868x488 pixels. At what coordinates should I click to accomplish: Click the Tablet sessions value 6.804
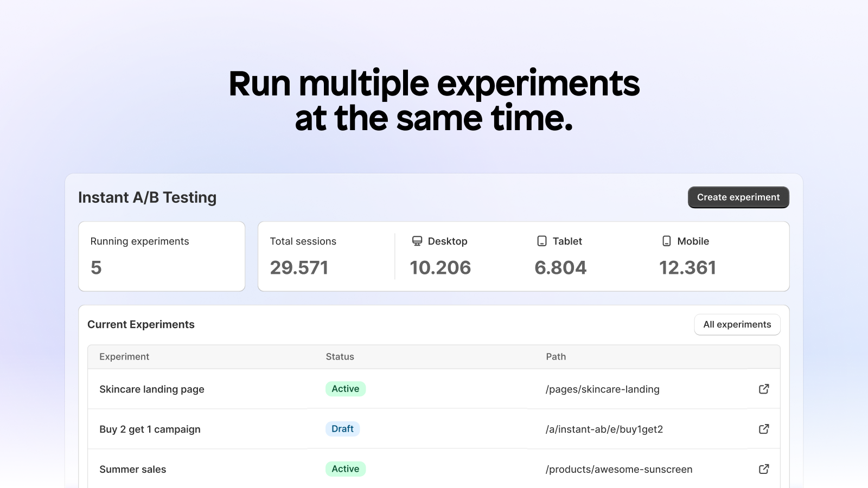point(560,268)
